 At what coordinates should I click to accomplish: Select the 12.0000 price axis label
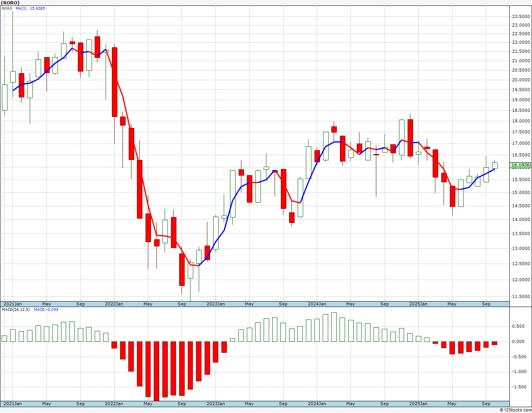click(521, 280)
